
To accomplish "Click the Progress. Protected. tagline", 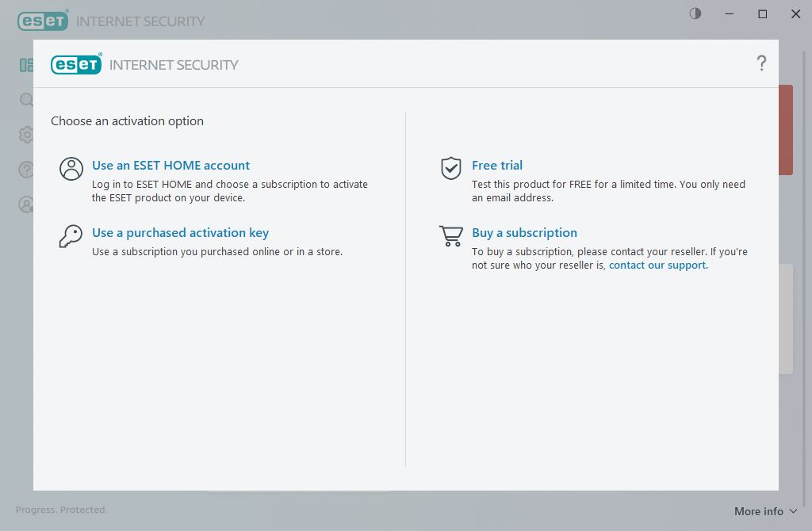I will point(62,510).
